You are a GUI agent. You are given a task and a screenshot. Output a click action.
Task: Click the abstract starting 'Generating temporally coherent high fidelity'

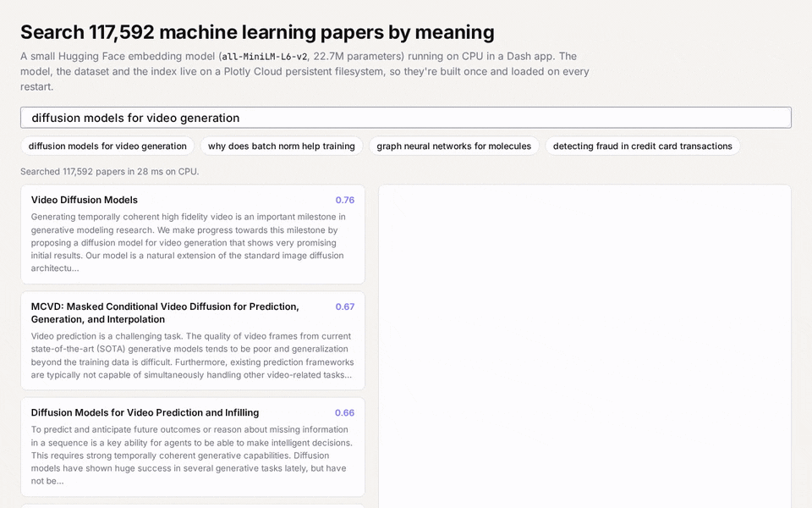click(x=189, y=243)
